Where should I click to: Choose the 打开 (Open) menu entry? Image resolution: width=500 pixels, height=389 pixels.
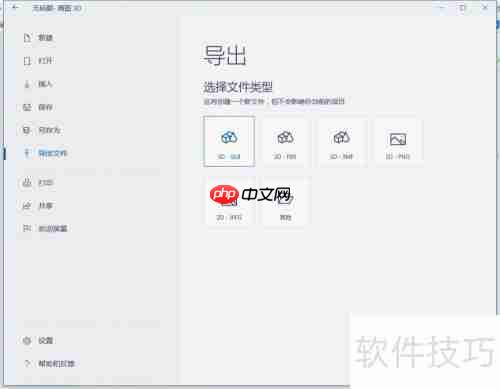click(38, 61)
